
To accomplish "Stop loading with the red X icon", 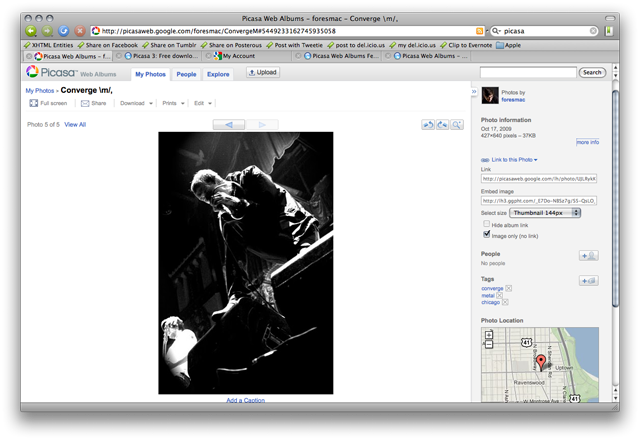I will coord(80,31).
